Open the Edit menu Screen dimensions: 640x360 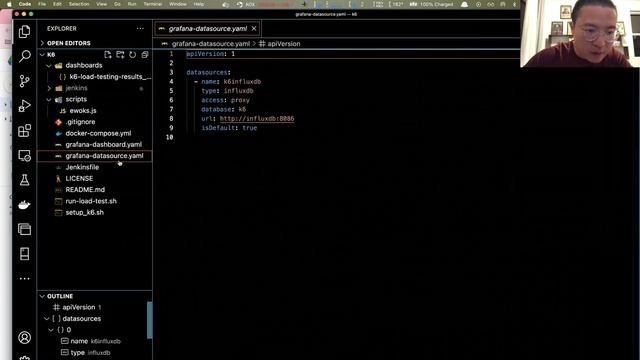(x=57, y=4)
